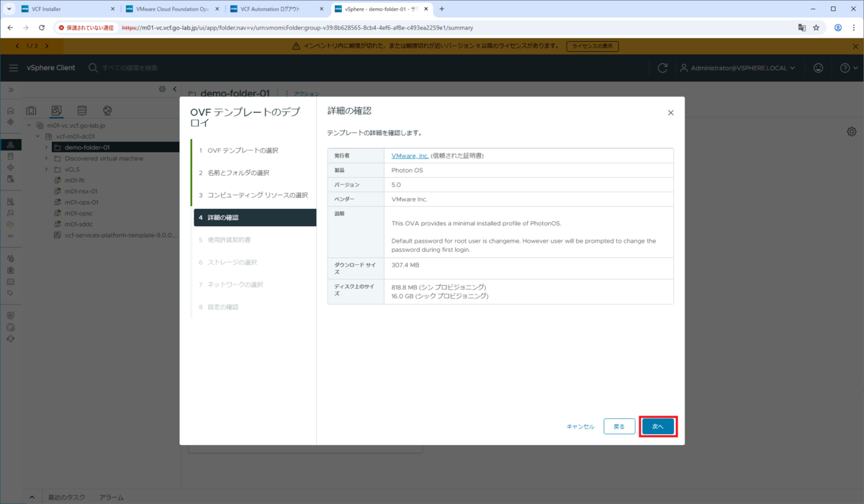The image size is (864, 504).
Task: Open the アラーム bottom tab
Action: (112, 498)
